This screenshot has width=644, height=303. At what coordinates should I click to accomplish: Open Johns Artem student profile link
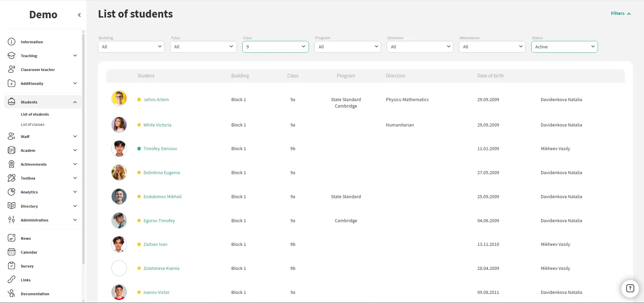(x=156, y=100)
